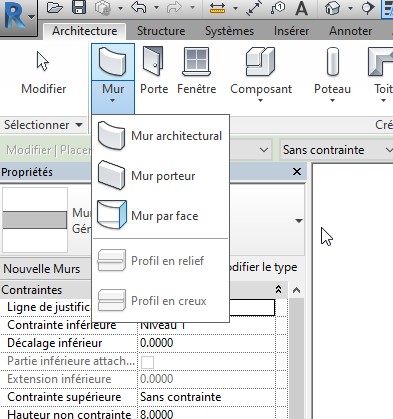Screen dimensions: 393x419
Task: Select the Poteau column tool icon
Action: [333, 62]
